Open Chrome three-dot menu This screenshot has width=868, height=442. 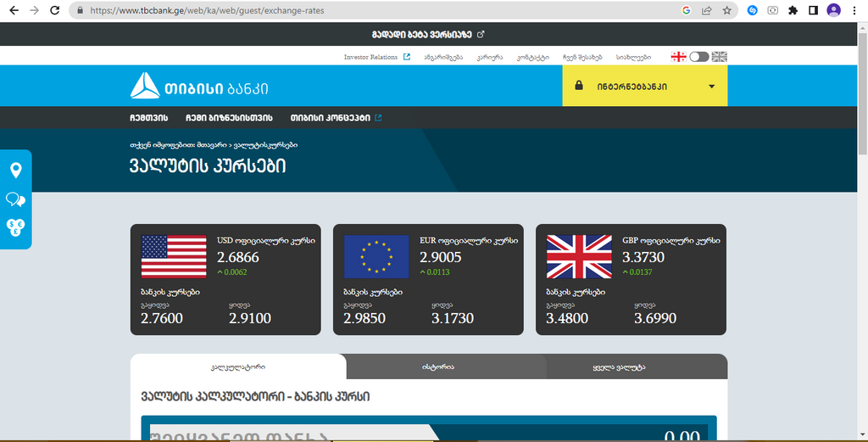[x=854, y=10]
